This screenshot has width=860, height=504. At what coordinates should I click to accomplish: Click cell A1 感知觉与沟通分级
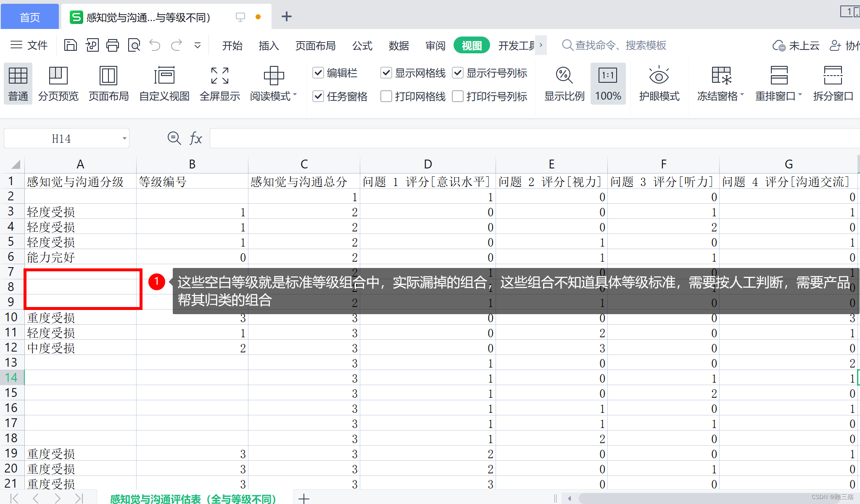[80, 181]
